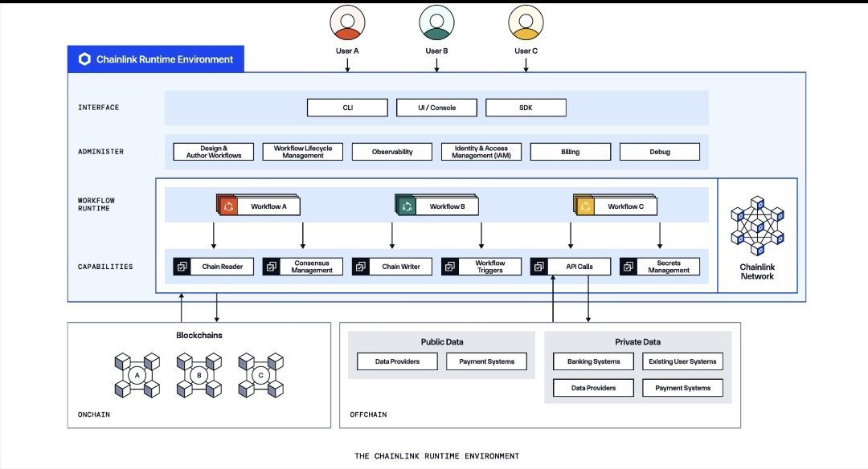Click the ONCHAIN label
This screenshot has height=469, width=868.
click(93, 415)
